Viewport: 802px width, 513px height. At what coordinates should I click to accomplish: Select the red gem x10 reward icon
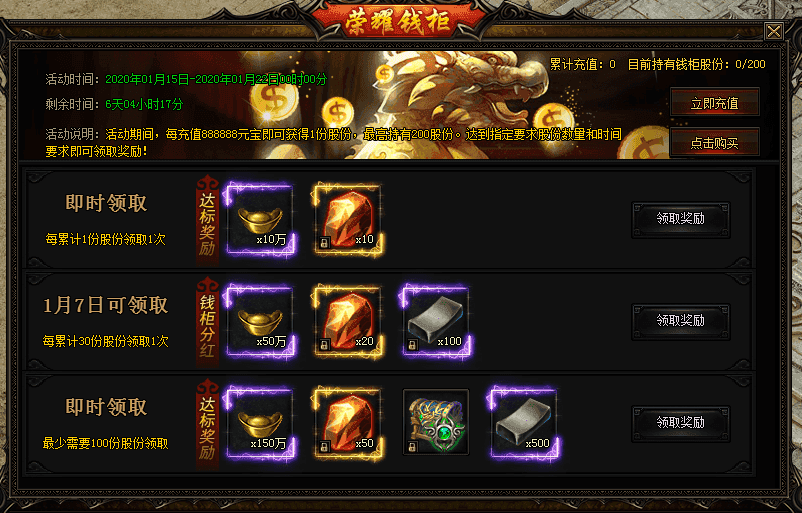348,219
